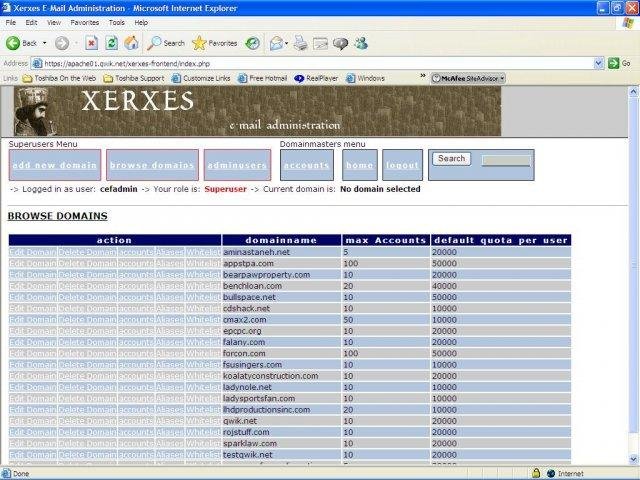Viewport: 640px width, 480px height.
Task: Open Aliases link for benchloan.com
Action: tap(170, 286)
